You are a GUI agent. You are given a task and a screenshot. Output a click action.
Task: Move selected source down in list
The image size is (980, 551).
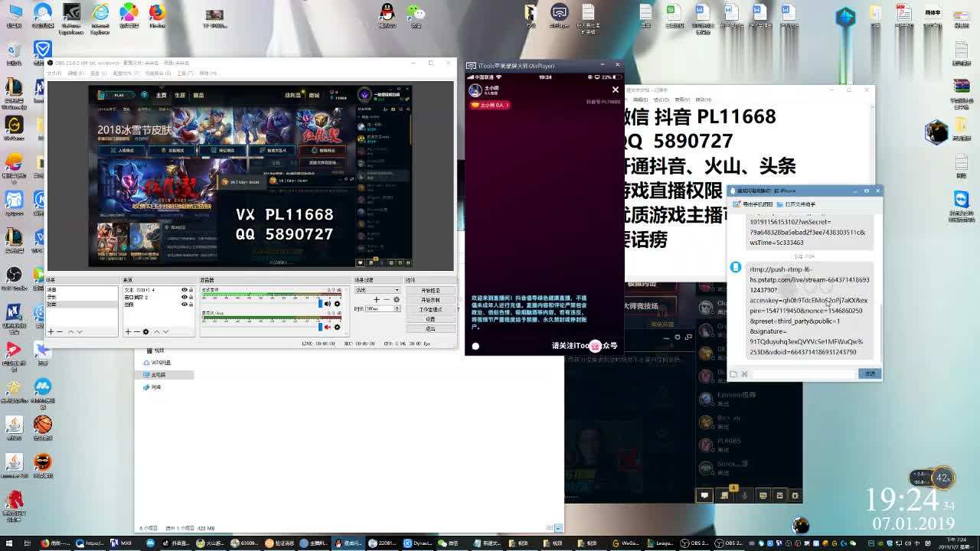(165, 331)
